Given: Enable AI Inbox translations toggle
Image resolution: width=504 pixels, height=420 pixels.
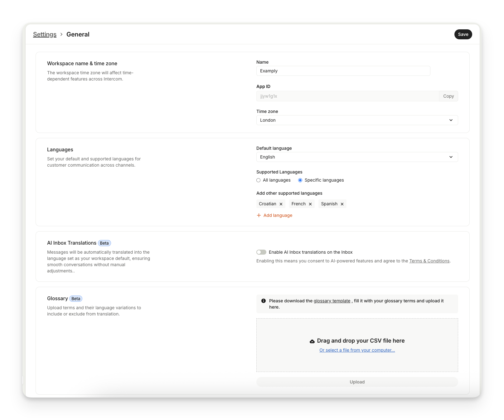Looking at the screenshot, I should coord(261,252).
